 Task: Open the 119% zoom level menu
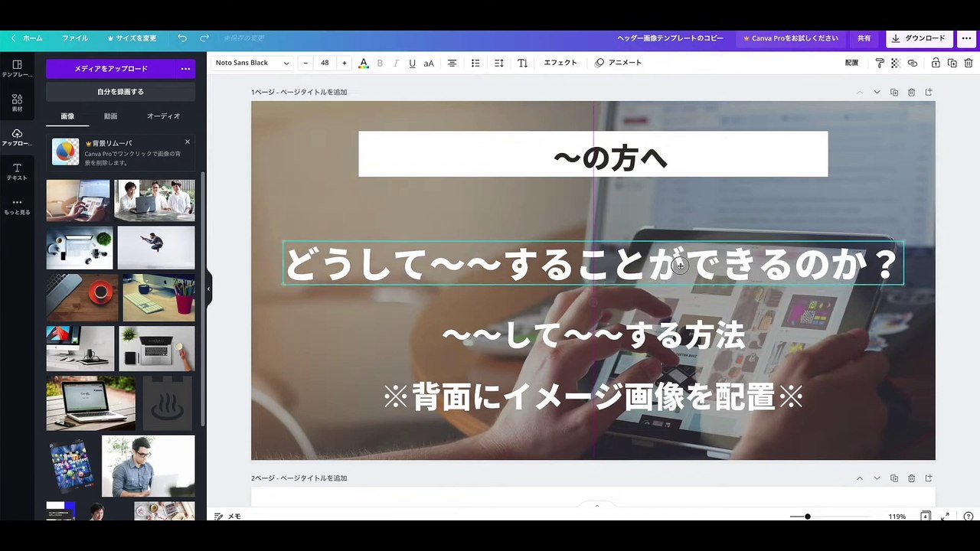pos(897,517)
